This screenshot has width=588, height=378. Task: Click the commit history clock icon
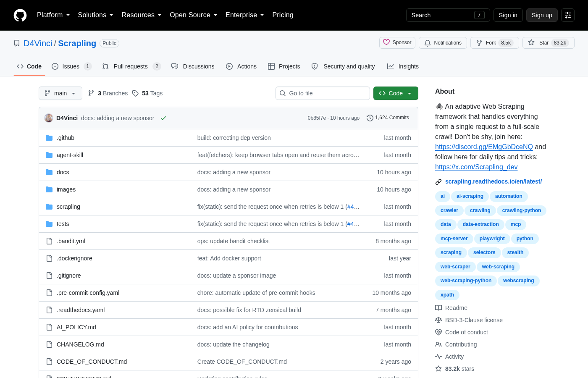[370, 118]
